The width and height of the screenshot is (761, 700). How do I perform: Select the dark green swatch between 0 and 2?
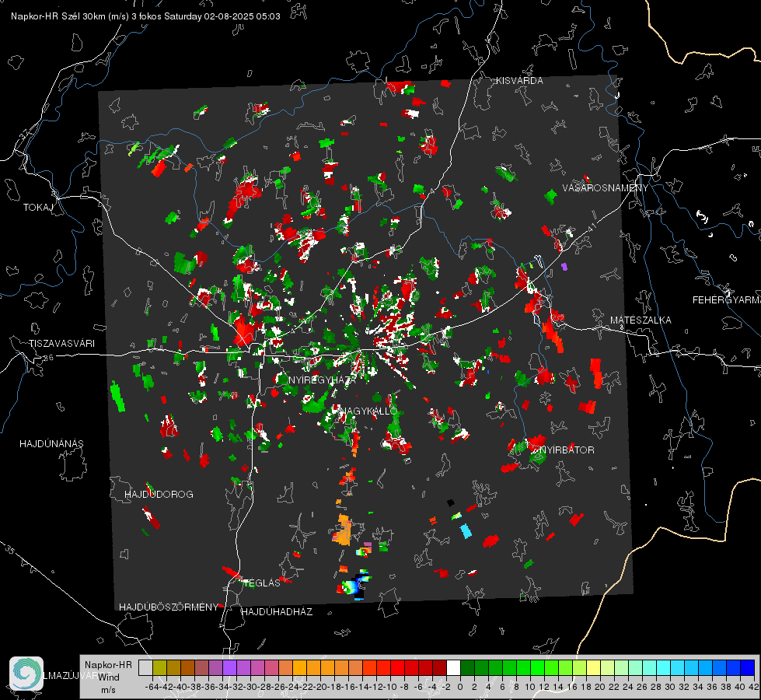[x=467, y=667]
